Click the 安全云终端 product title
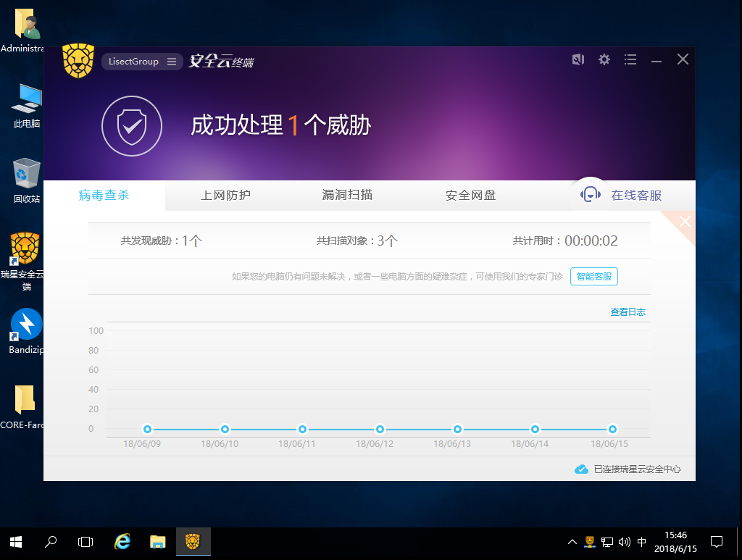Image resolution: width=742 pixels, height=560 pixels. point(221,62)
